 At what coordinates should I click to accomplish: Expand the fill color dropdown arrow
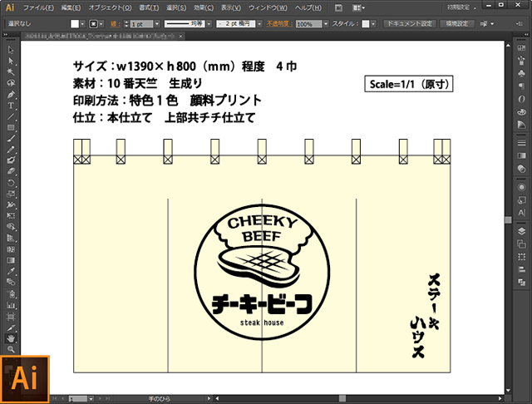(82, 24)
